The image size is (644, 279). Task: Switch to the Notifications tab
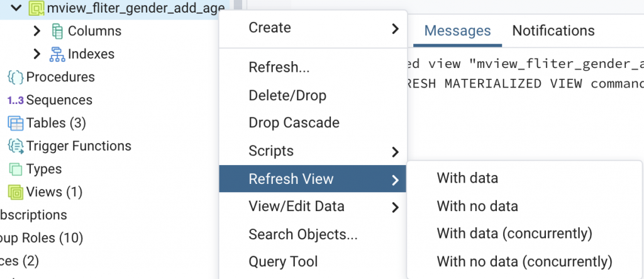coord(553,31)
